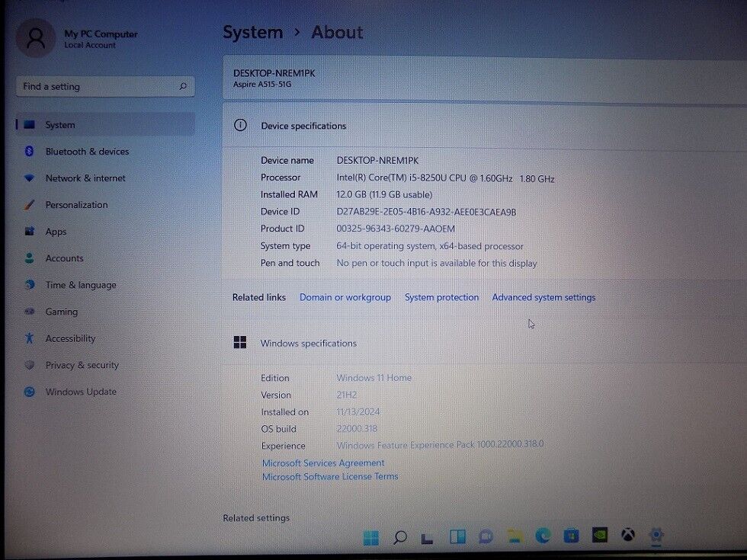Open the Widgets panel from taskbar
The image size is (747, 560).
[x=457, y=537]
